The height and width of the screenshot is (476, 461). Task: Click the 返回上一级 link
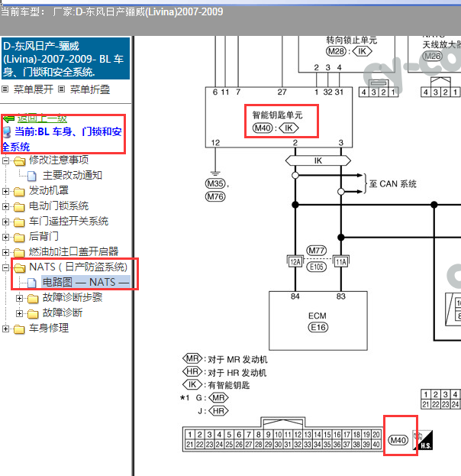point(42,118)
